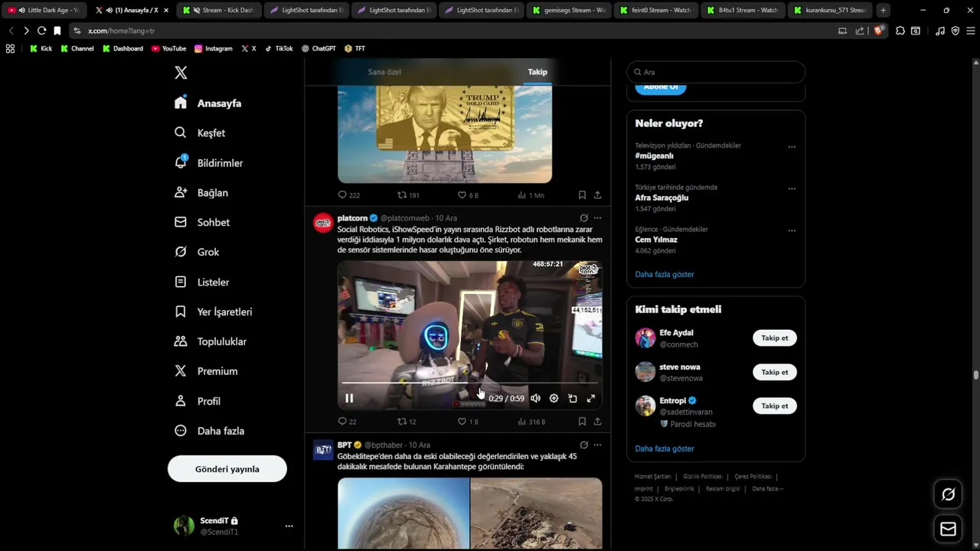The height and width of the screenshot is (551, 980).
Task: Expand the Daha fazla footer links
Action: pos(767,488)
